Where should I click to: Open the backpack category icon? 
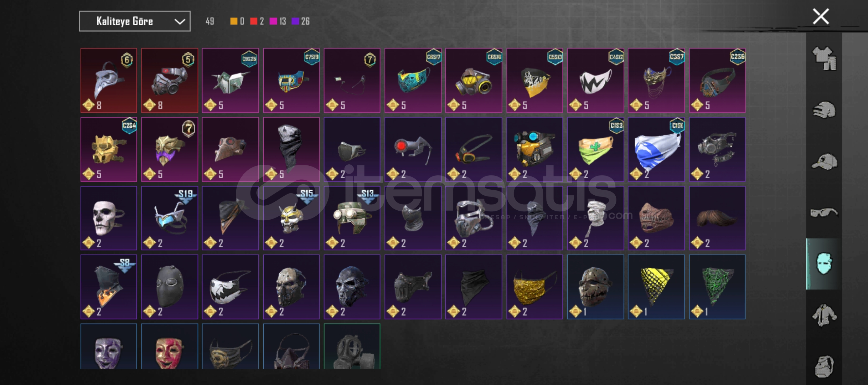tap(824, 366)
